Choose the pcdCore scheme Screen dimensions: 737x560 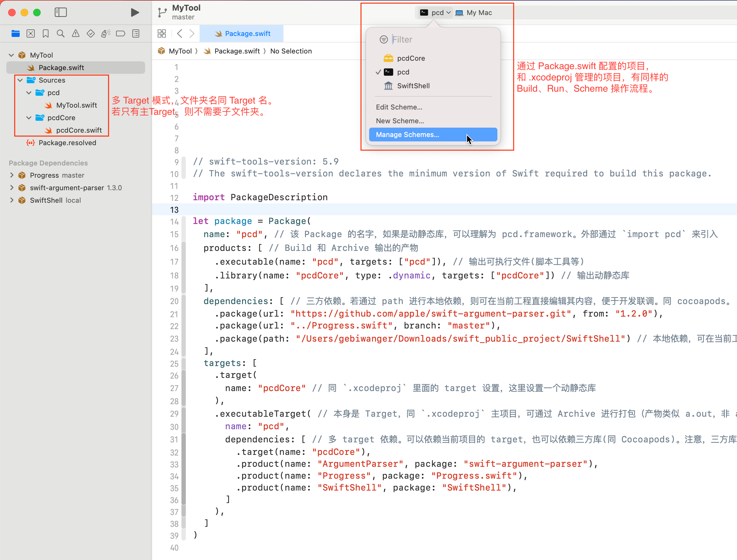433,58
